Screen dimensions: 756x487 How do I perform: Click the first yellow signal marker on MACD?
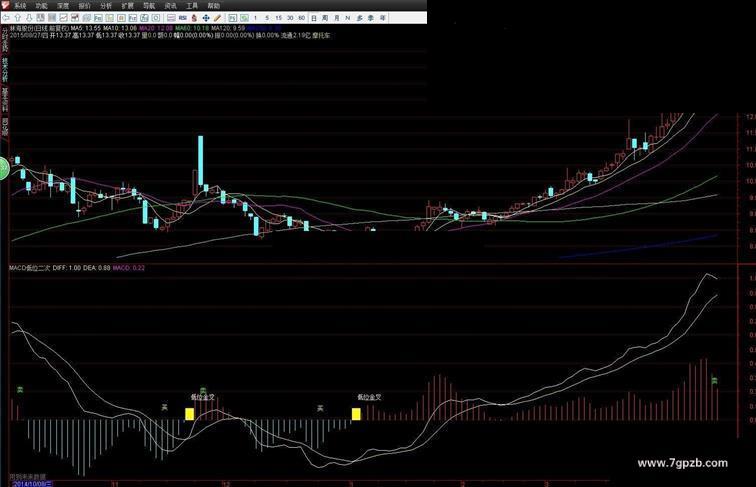tap(189, 414)
